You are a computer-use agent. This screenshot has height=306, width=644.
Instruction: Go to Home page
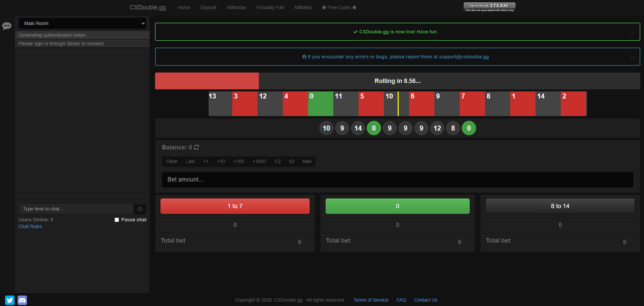184,8
